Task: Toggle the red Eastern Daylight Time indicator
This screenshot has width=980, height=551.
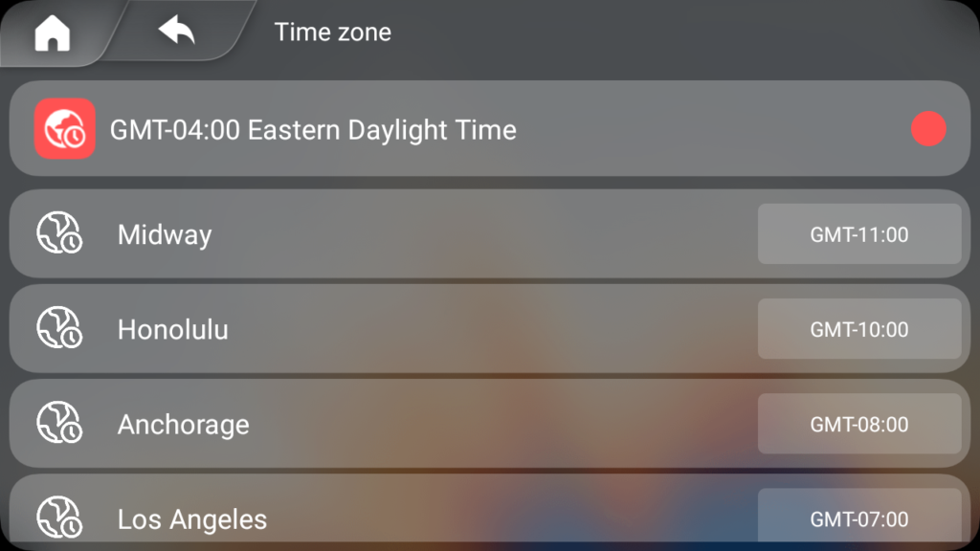Action: coord(928,129)
